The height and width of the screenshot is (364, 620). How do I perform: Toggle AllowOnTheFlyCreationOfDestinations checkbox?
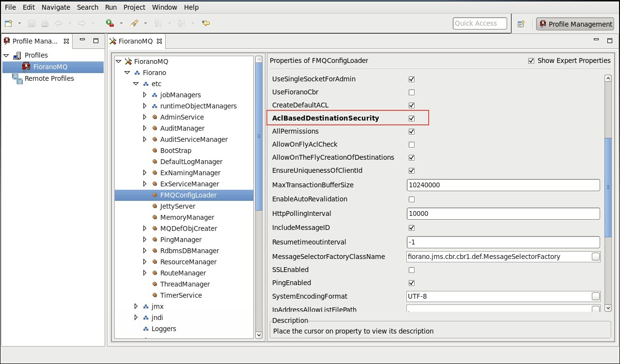412,157
